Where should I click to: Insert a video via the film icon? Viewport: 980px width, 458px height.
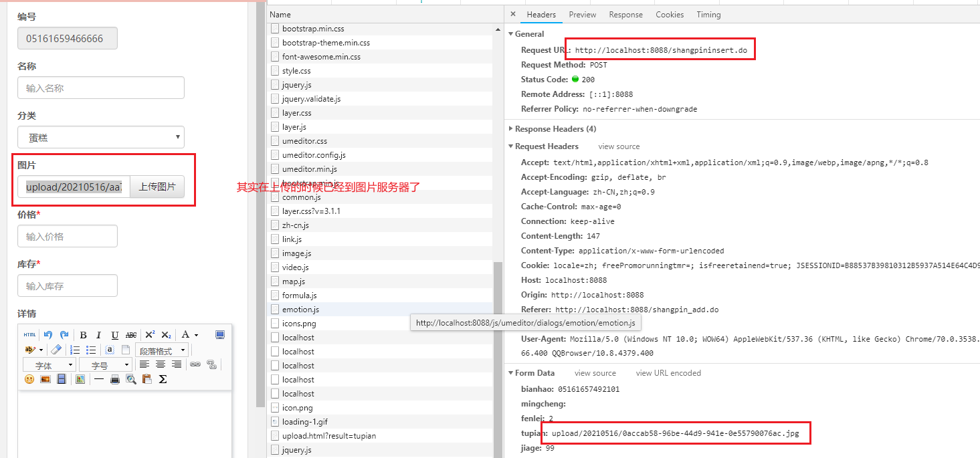[x=62, y=379]
